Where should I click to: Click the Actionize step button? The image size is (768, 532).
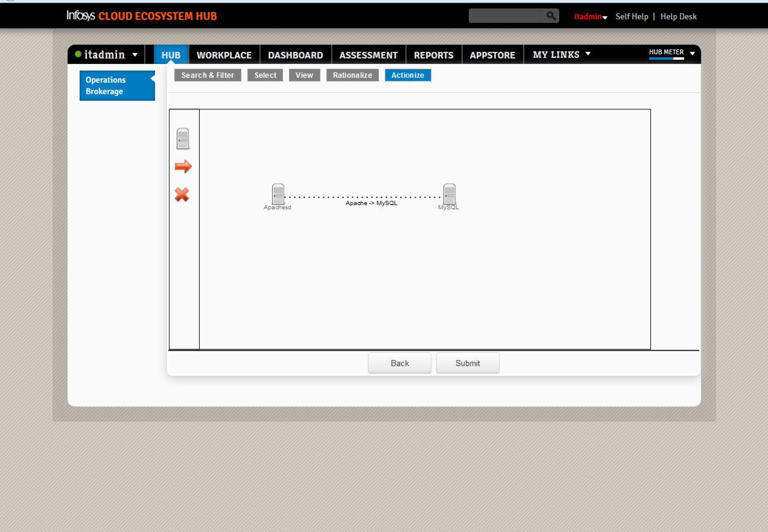click(408, 75)
